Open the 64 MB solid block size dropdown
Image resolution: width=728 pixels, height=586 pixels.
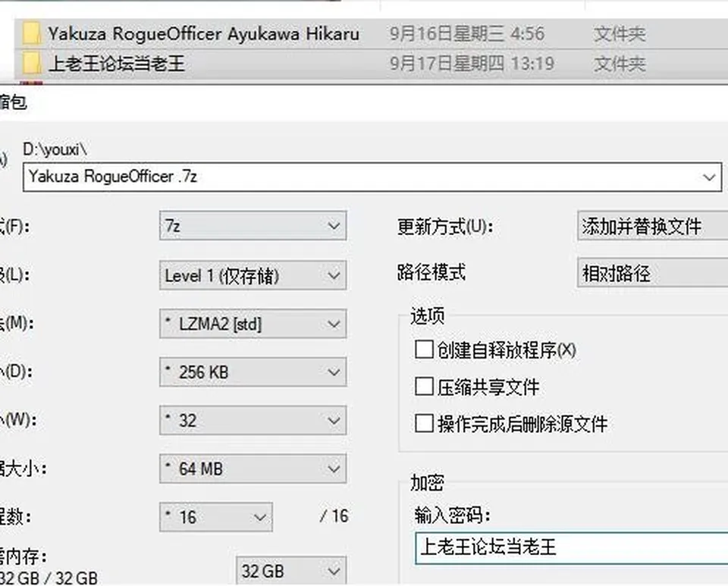click(x=253, y=468)
